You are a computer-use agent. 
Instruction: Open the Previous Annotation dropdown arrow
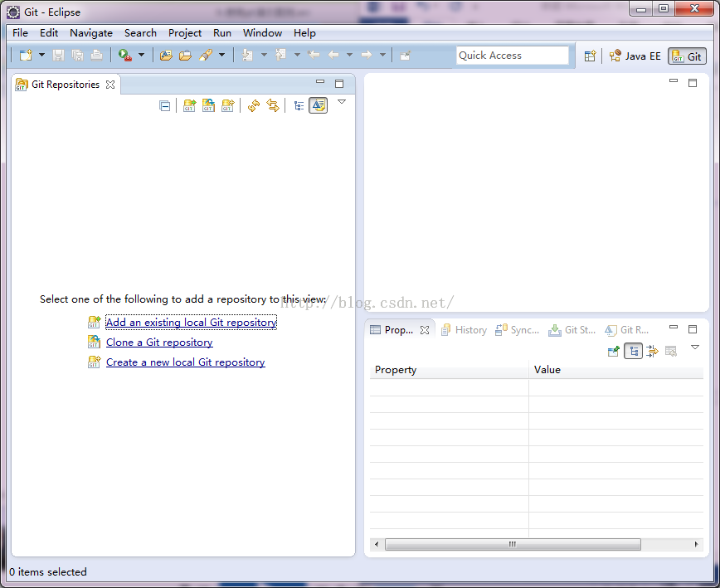(297, 55)
